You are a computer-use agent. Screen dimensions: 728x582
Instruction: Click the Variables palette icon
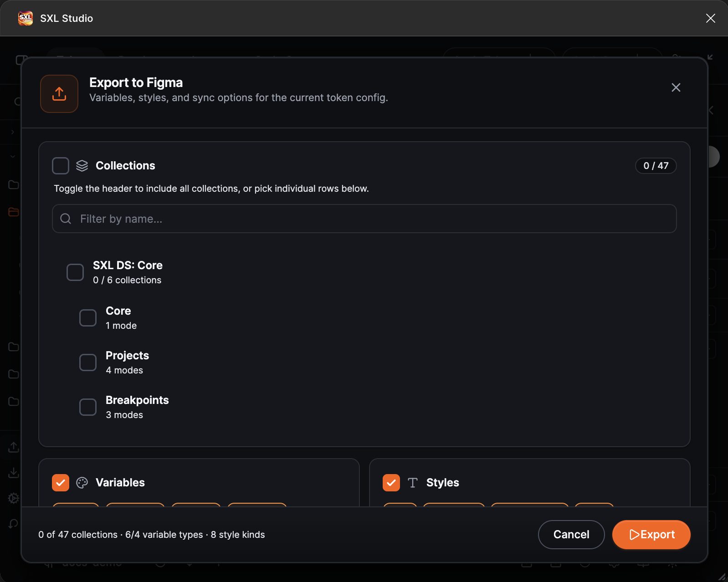click(x=82, y=483)
